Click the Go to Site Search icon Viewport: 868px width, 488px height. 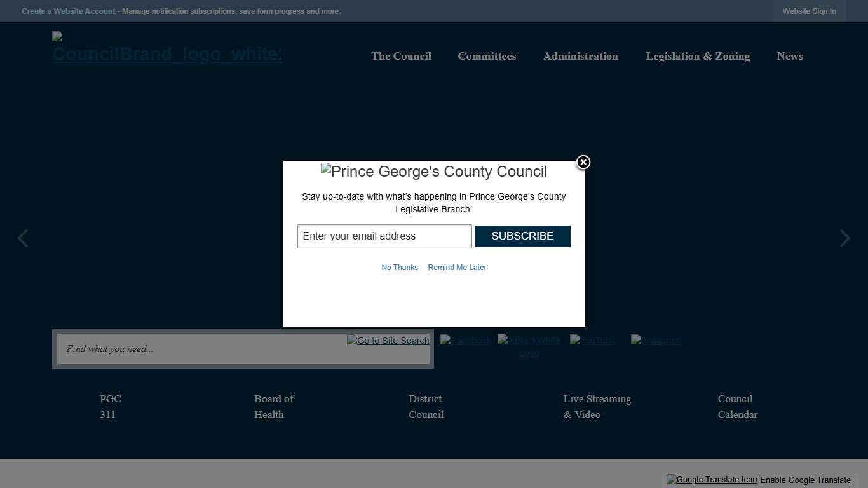click(x=388, y=341)
